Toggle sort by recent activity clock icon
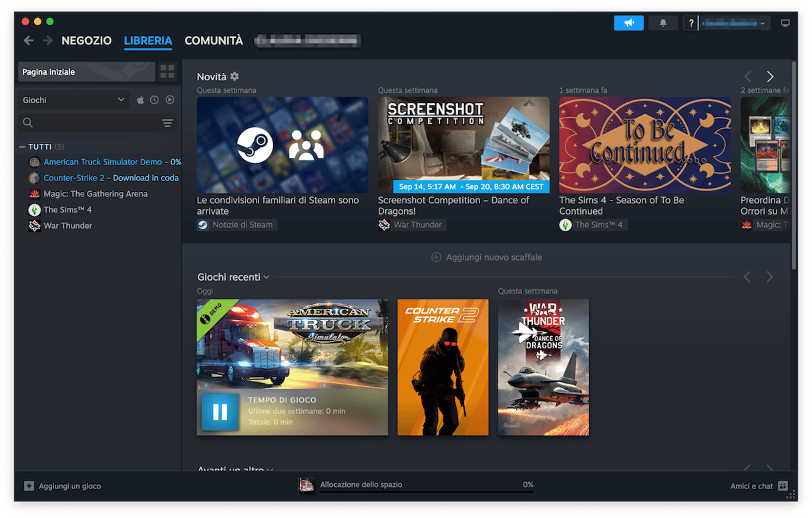Viewport: 812px width, 518px height. (x=154, y=100)
